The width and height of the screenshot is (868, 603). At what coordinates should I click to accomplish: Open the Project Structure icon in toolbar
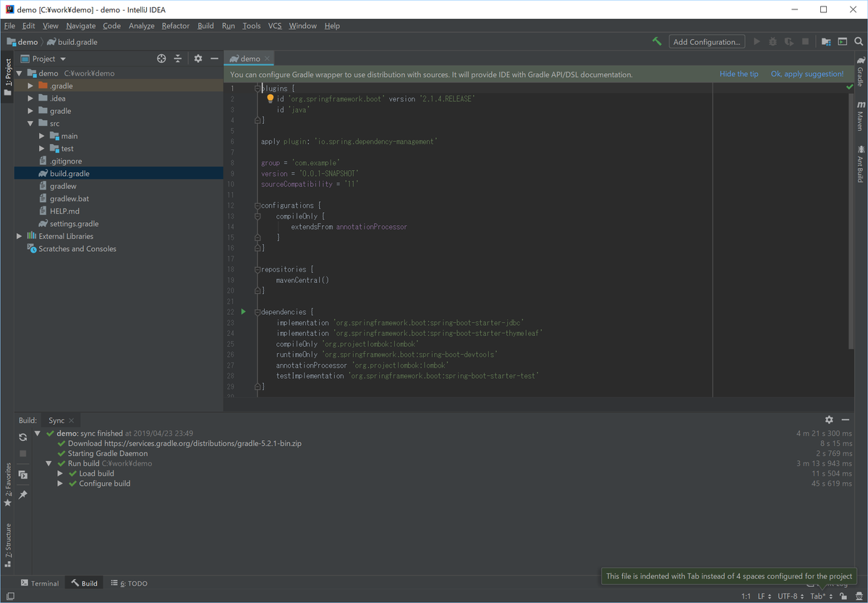coord(826,42)
